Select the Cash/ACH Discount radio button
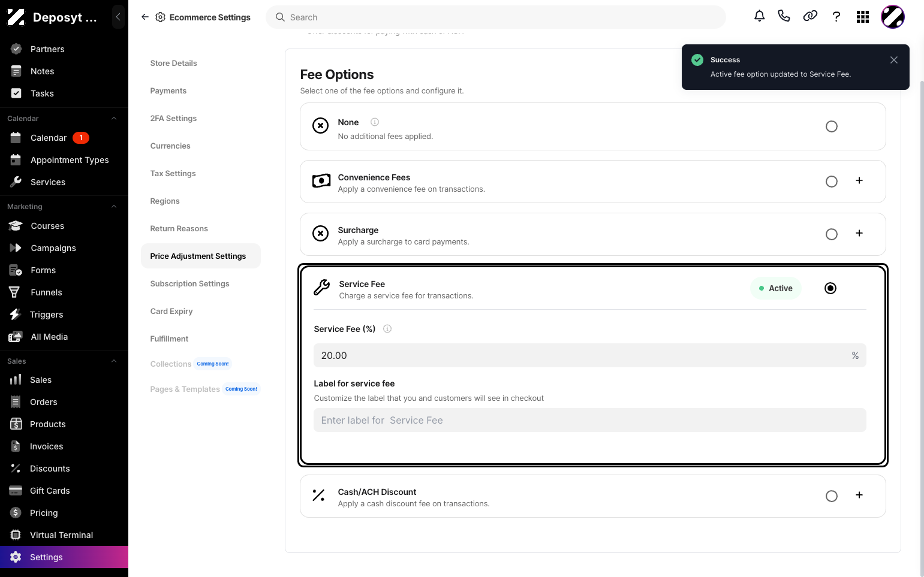 (x=832, y=496)
